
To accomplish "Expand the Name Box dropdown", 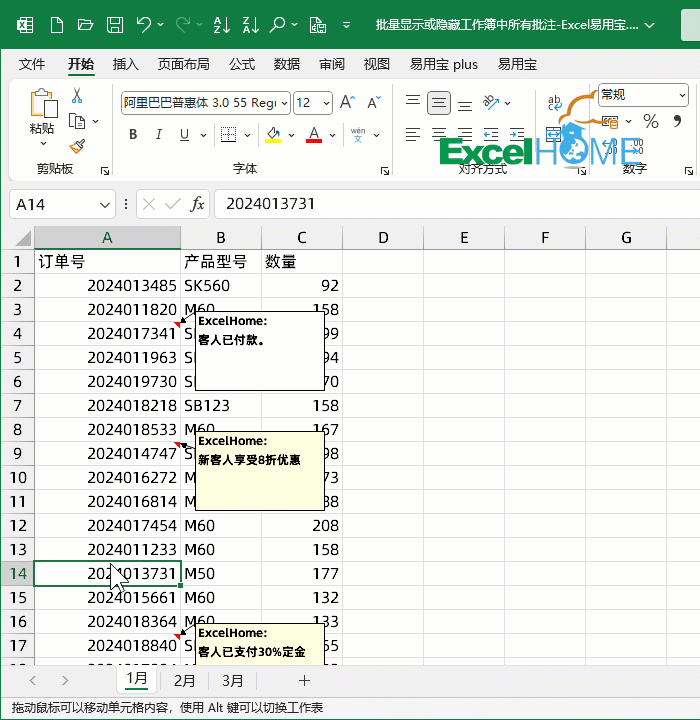I will coord(105,204).
